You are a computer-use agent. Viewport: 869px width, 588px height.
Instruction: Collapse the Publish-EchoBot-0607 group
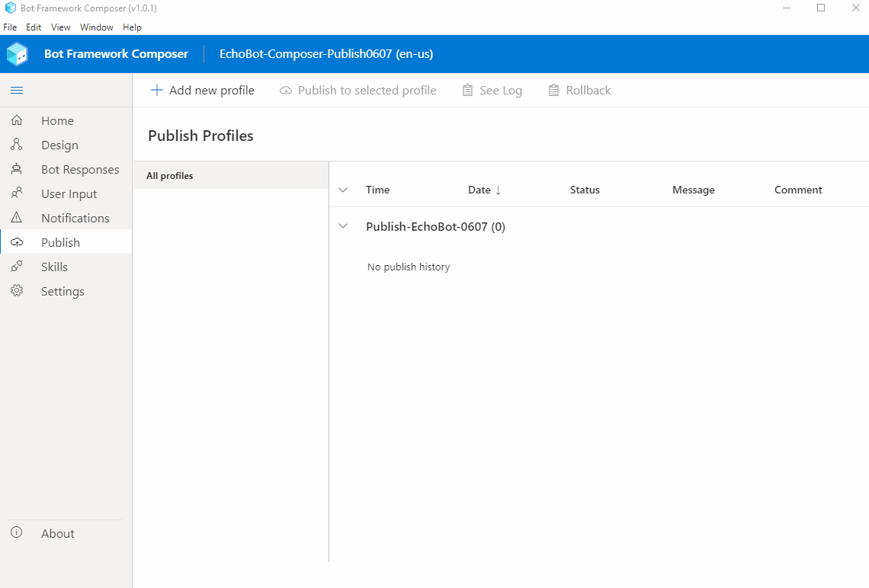tap(343, 226)
